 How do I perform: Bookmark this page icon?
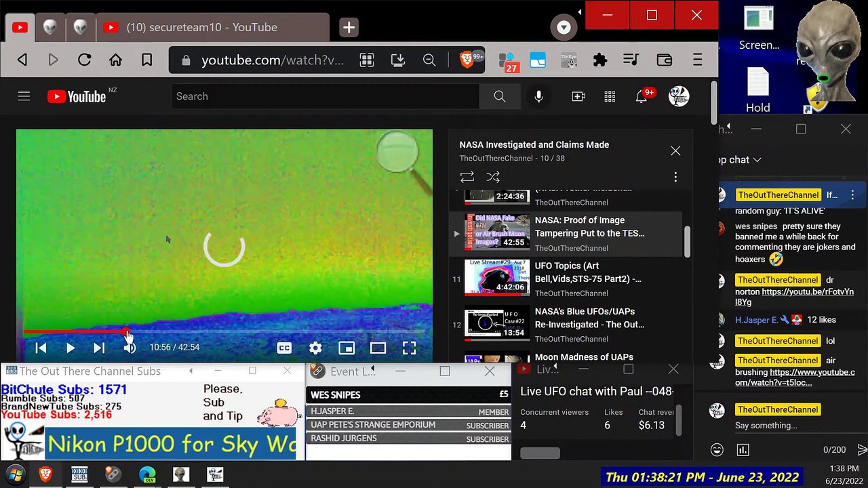click(x=146, y=60)
